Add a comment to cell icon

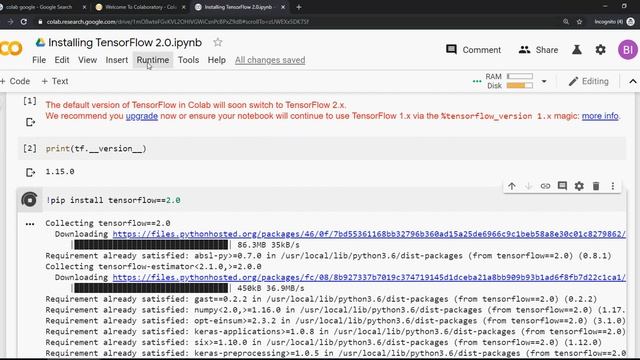coord(562,186)
